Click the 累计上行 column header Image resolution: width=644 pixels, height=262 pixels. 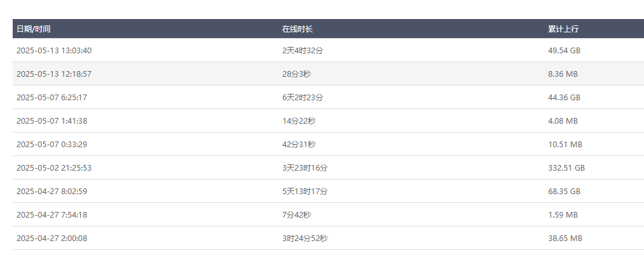pos(563,29)
